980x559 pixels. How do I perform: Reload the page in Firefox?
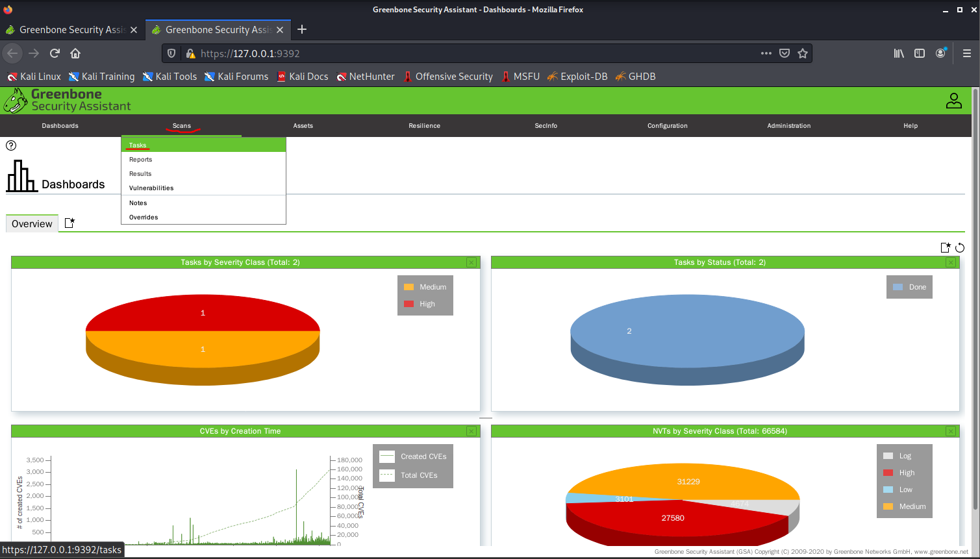coord(55,53)
